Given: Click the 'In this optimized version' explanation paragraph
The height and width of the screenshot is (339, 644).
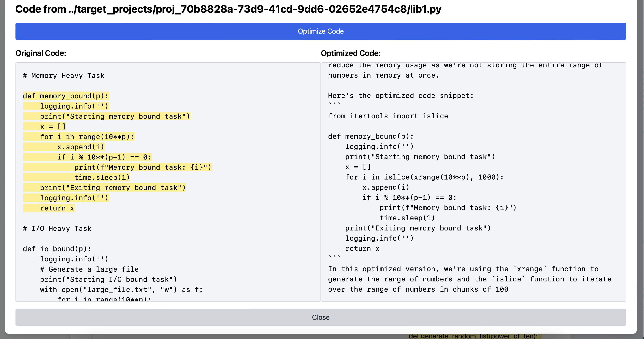Looking at the screenshot, I should [x=469, y=279].
